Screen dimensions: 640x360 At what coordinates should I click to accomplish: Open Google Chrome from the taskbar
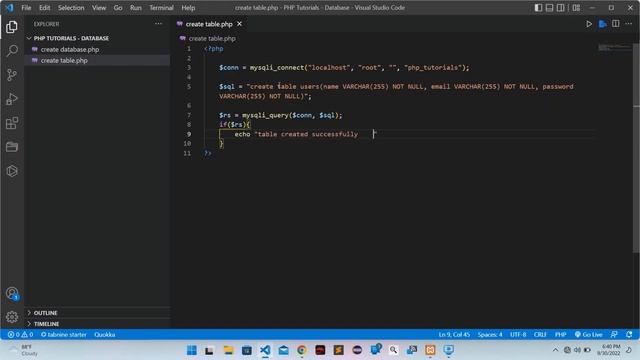coord(302,350)
